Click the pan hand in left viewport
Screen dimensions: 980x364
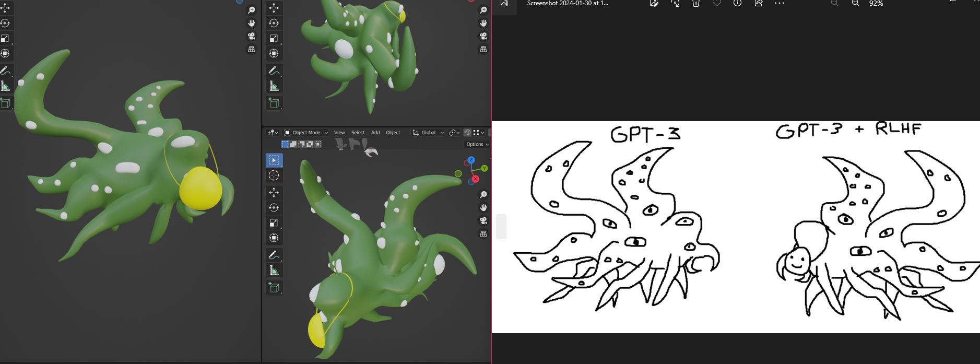[252, 23]
